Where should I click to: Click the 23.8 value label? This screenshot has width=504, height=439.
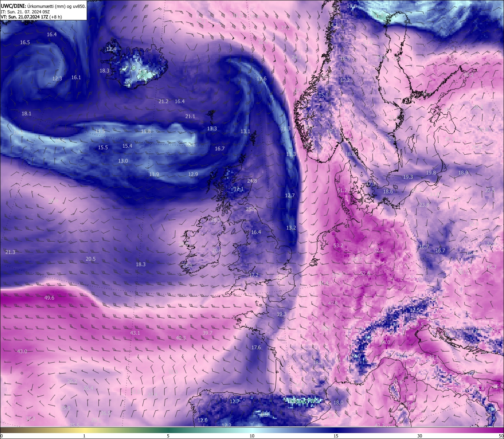point(424,205)
